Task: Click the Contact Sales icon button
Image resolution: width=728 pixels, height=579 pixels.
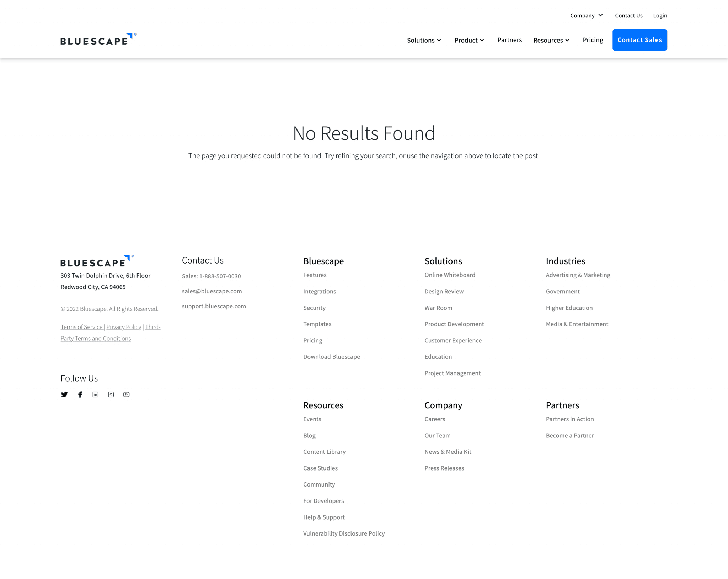Action: click(x=640, y=39)
